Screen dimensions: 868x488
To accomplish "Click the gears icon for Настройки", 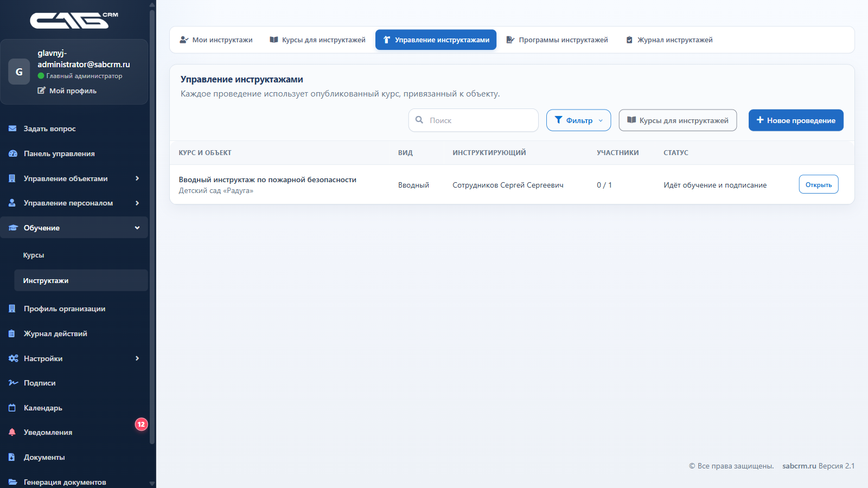I will [13, 358].
